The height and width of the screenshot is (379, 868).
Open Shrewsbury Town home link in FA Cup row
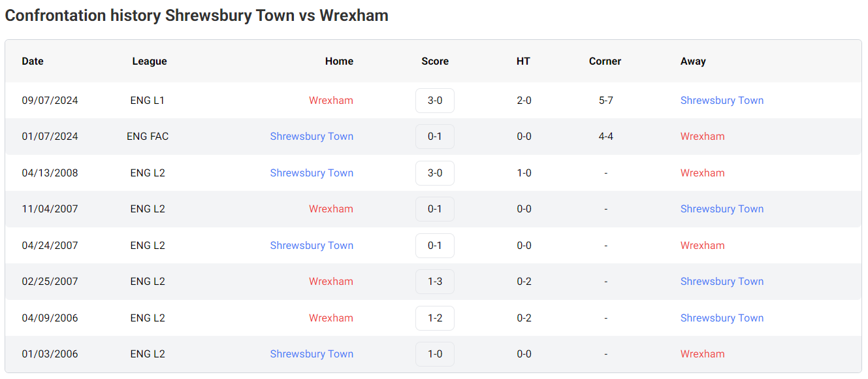(x=312, y=137)
